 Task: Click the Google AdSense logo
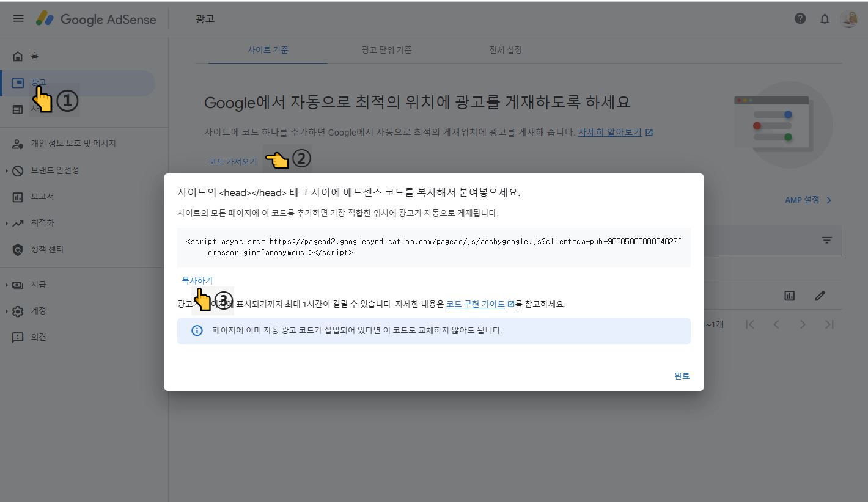(x=96, y=19)
